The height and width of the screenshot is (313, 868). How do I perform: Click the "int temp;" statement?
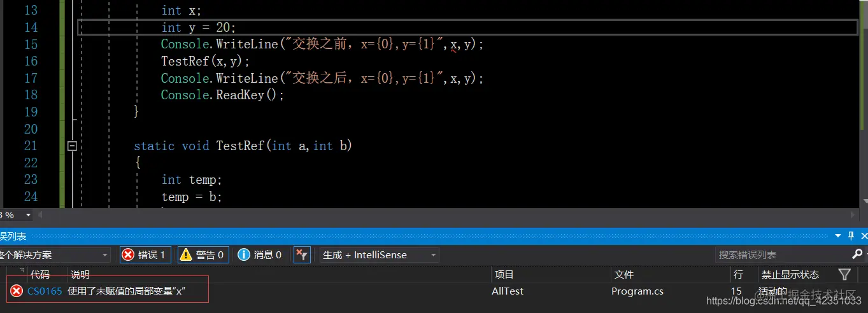coord(192,179)
